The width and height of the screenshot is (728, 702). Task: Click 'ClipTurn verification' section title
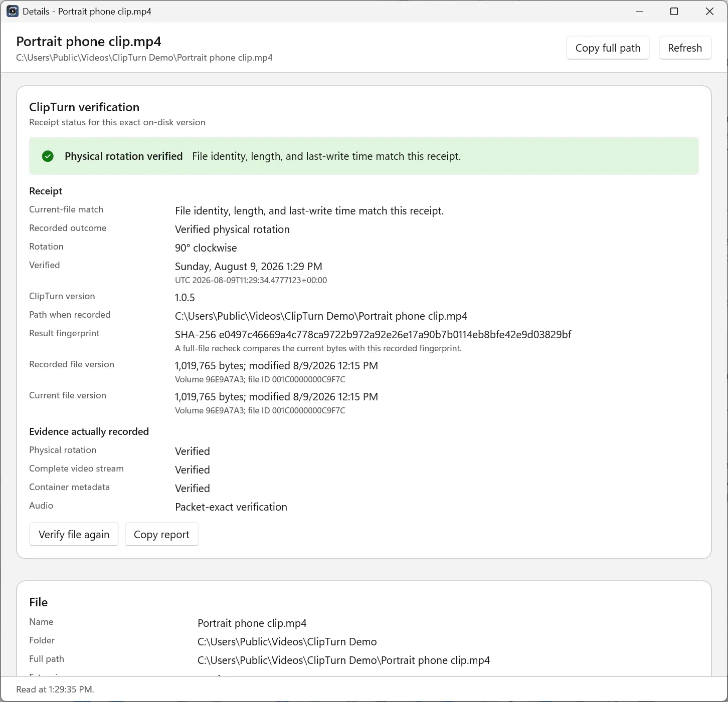tap(84, 107)
